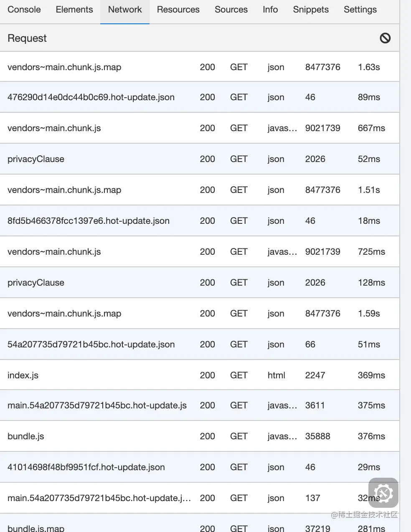Viewport: 411px width, 532px height.
Task: Switch to the Console tab
Action: 24,10
